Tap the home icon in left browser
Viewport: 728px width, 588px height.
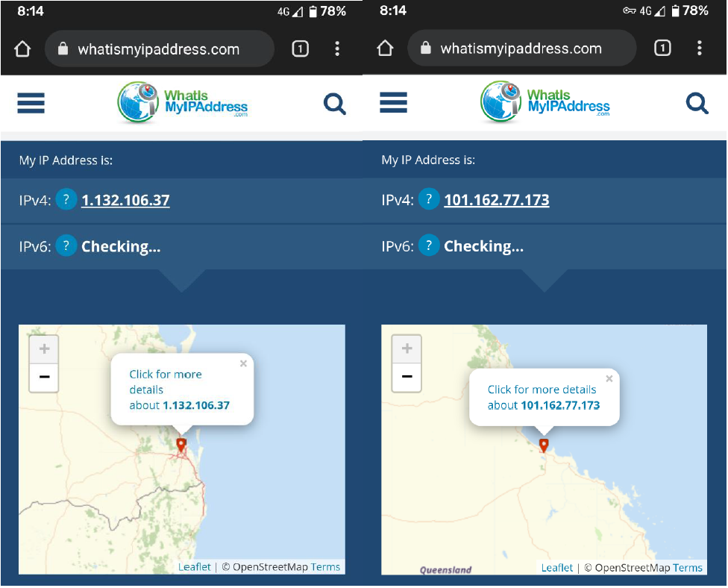coord(22,49)
